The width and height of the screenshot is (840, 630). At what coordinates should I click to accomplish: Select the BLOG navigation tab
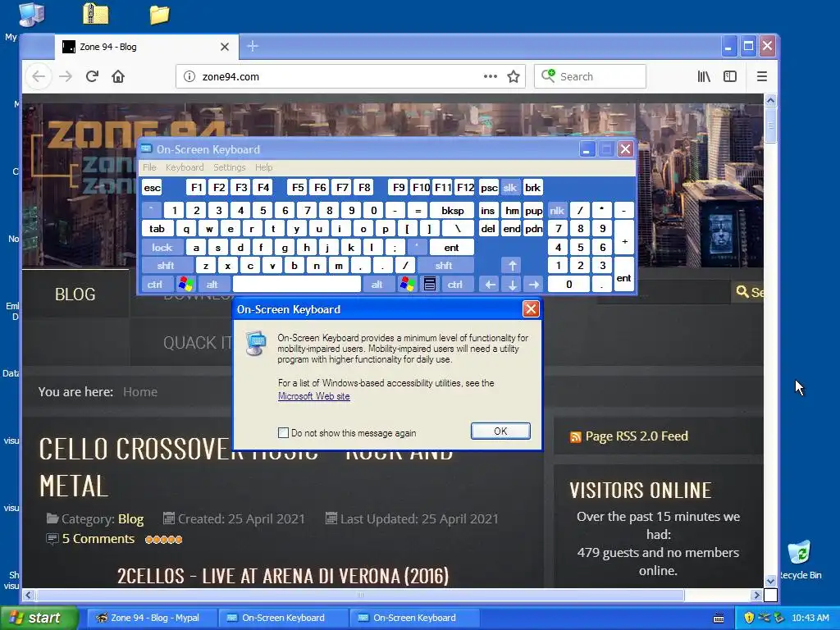coord(75,294)
